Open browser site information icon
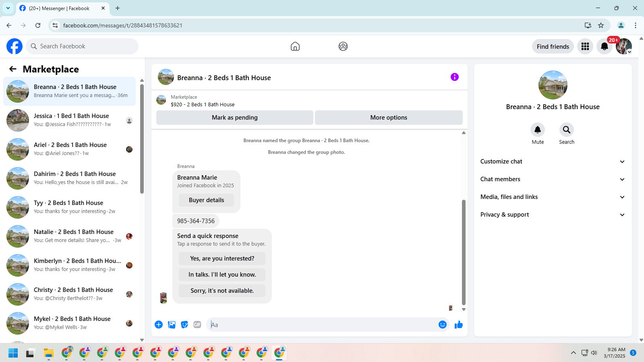The width and height of the screenshot is (644, 362). (x=55, y=25)
